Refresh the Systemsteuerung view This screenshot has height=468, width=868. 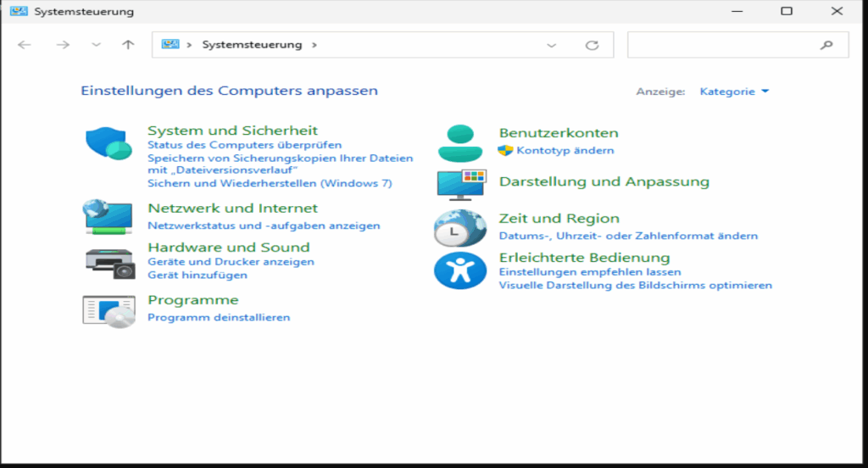pos(592,45)
